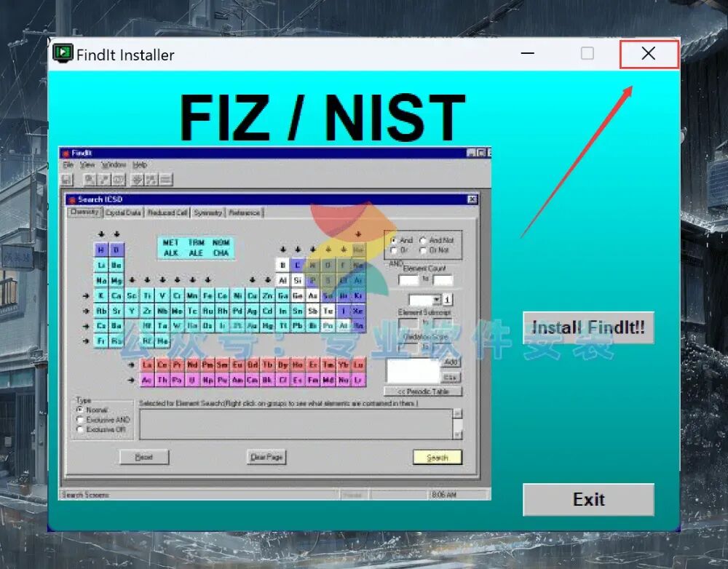The image size is (728, 569).
Task: Close the FindIt Installer window
Action: click(649, 54)
